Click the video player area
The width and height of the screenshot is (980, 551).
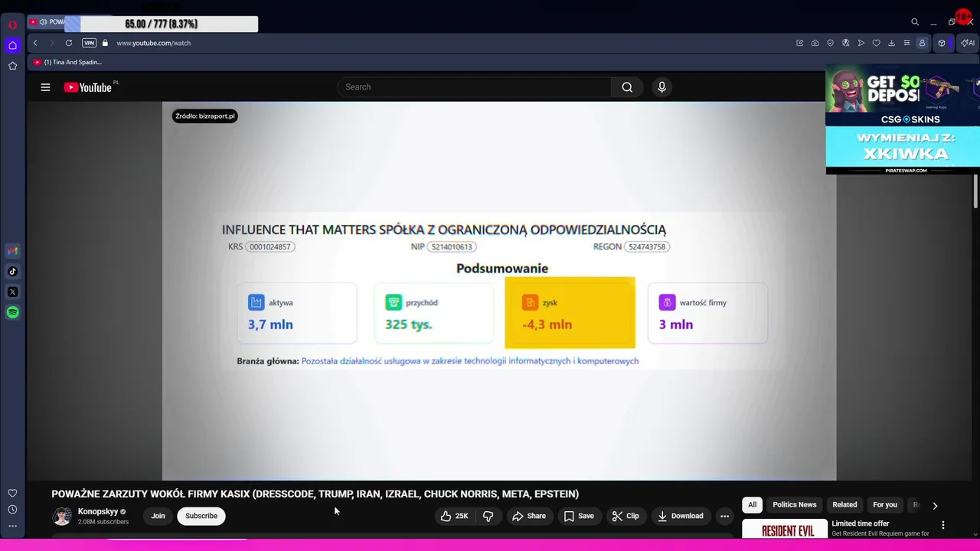[499, 291]
